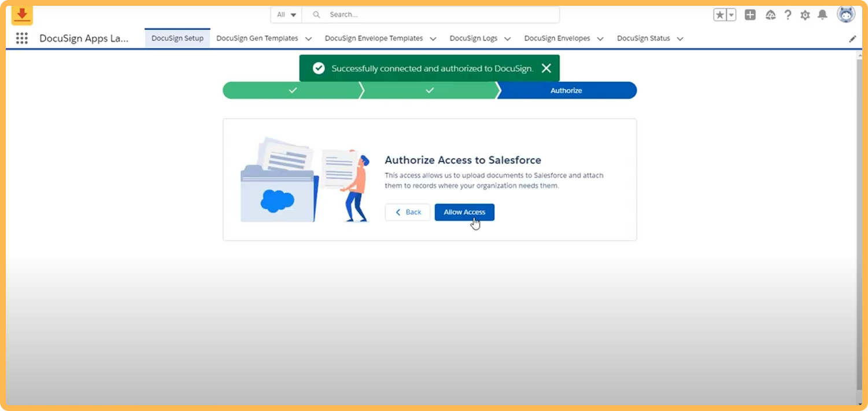The height and width of the screenshot is (411, 868).
Task: Click the page vertical scrollbar
Action: click(859, 226)
